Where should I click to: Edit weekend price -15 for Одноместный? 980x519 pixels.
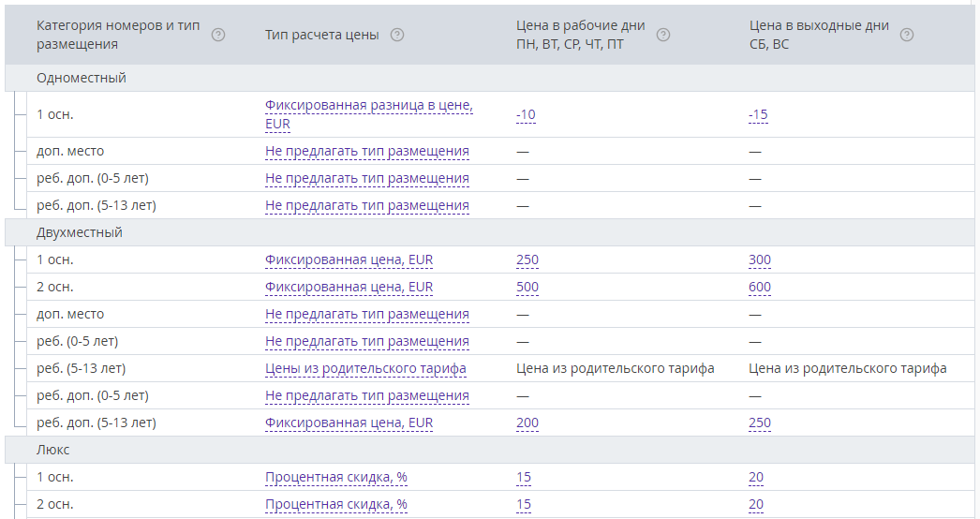click(x=758, y=114)
